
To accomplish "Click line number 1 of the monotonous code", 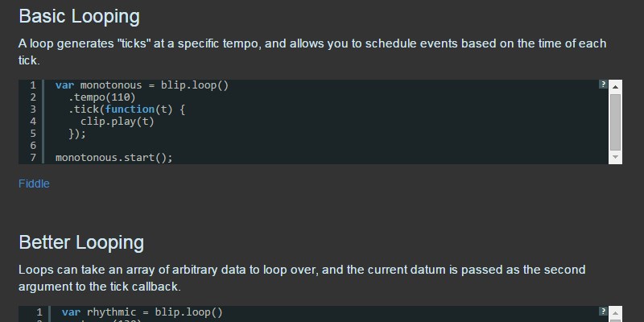I will tap(33, 85).
